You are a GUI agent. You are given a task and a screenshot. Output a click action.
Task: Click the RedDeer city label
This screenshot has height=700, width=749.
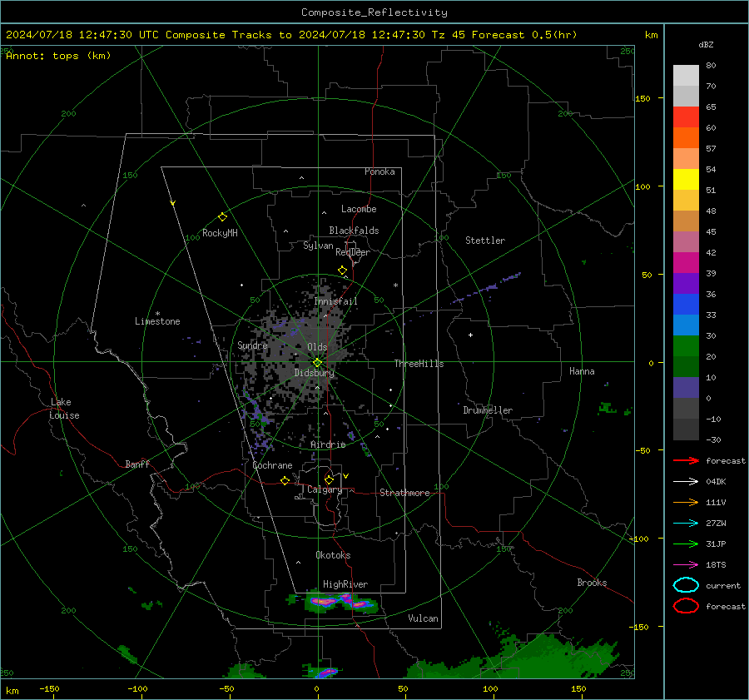[x=353, y=252]
